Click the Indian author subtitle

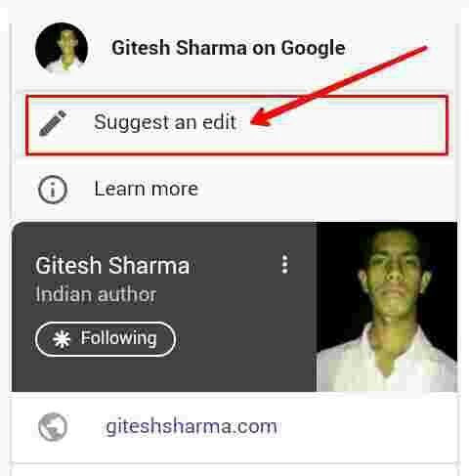96,294
